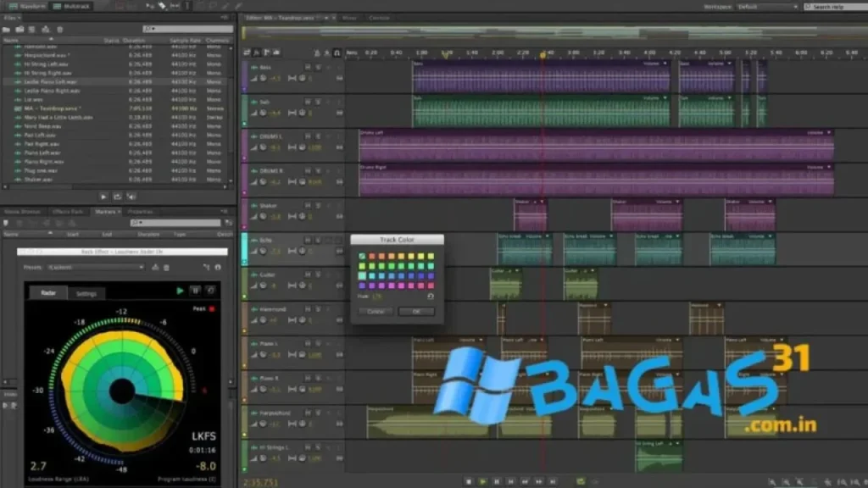Image resolution: width=868 pixels, height=488 pixels.
Task: Click the Echo track color strip
Action: coord(244,249)
